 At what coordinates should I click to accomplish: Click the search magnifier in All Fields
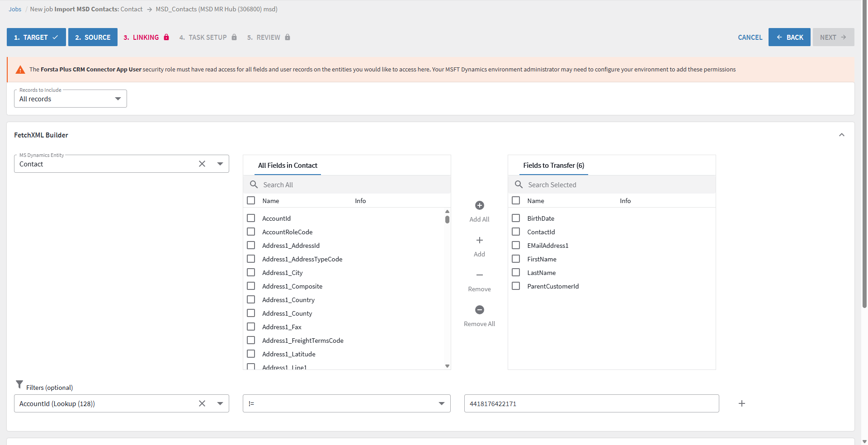tap(254, 185)
